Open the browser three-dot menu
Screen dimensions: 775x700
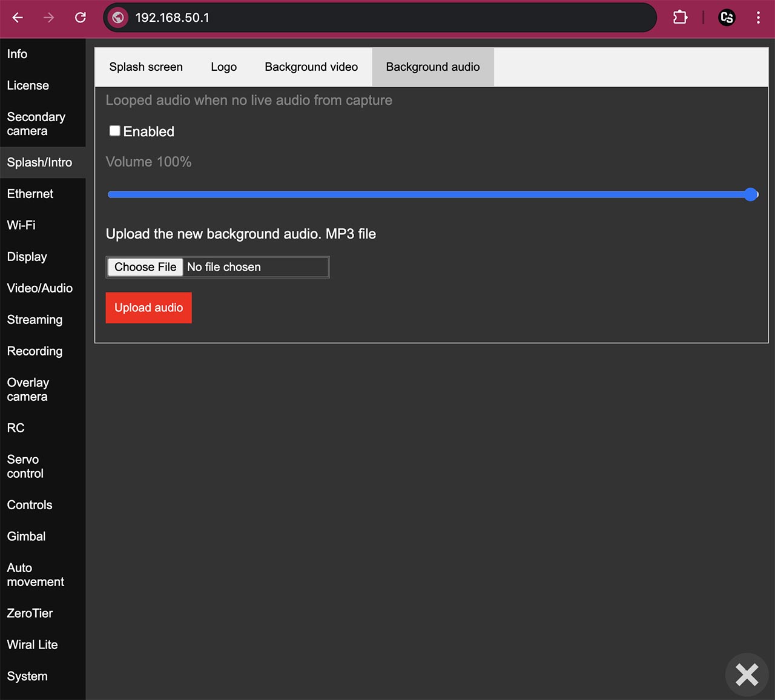[x=758, y=18]
